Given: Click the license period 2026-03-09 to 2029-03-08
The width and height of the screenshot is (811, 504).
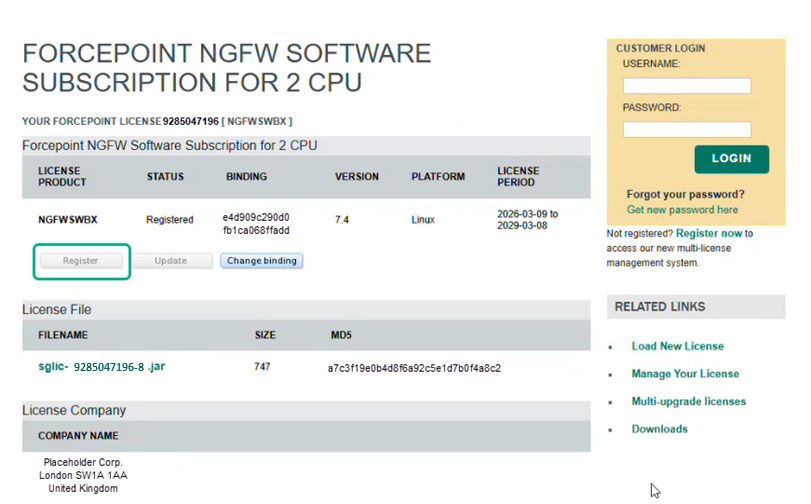Looking at the screenshot, I should (x=528, y=219).
